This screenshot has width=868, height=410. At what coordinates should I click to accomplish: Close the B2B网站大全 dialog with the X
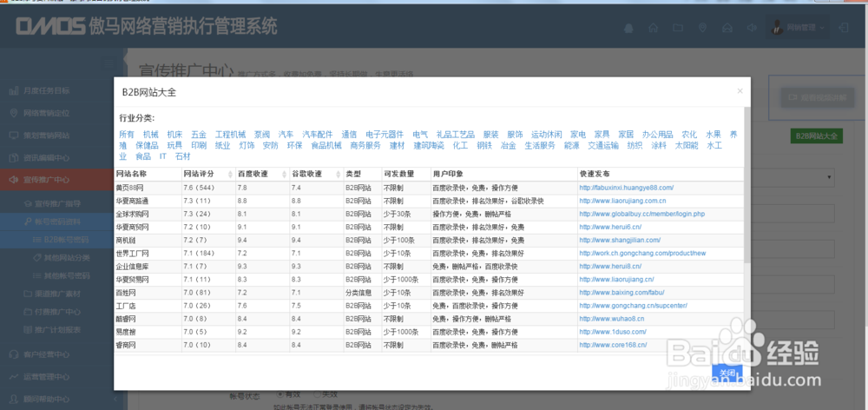coord(740,91)
